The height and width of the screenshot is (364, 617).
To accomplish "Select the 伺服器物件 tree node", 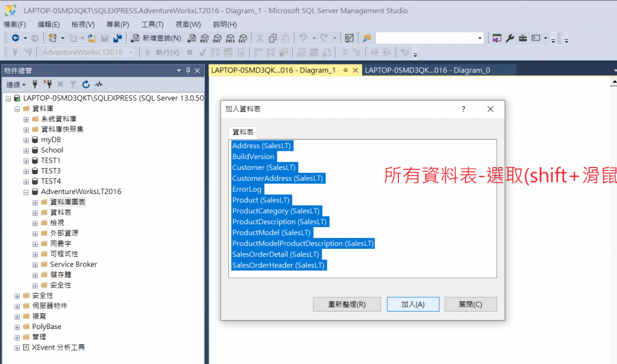I will pyautogui.click(x=49, y=306).
